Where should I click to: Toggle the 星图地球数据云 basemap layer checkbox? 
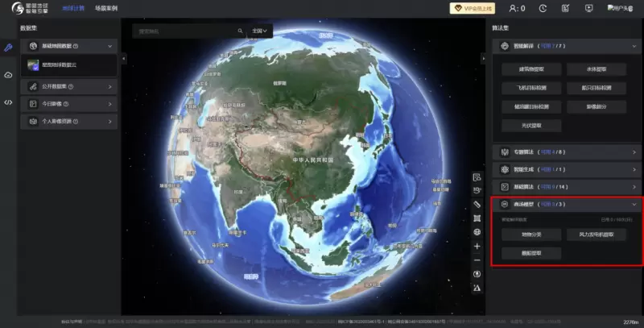(x=34, y=65)
